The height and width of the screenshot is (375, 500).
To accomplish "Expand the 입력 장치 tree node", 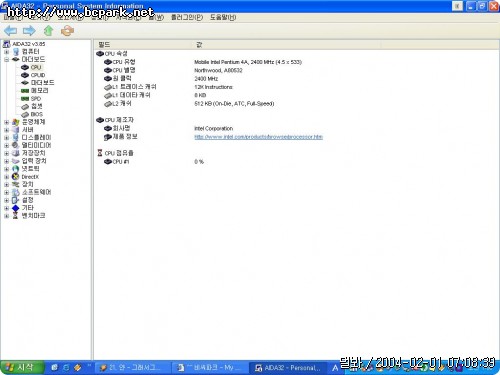I will point(6,161).
